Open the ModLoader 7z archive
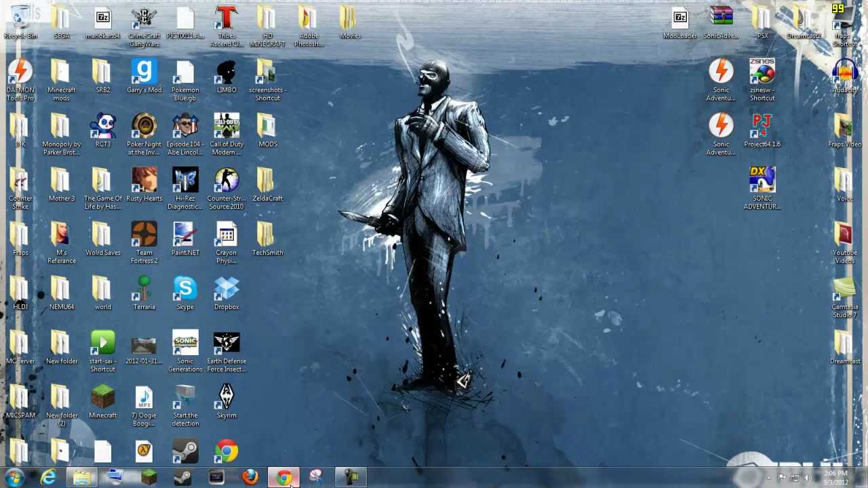 coord(679,22)
